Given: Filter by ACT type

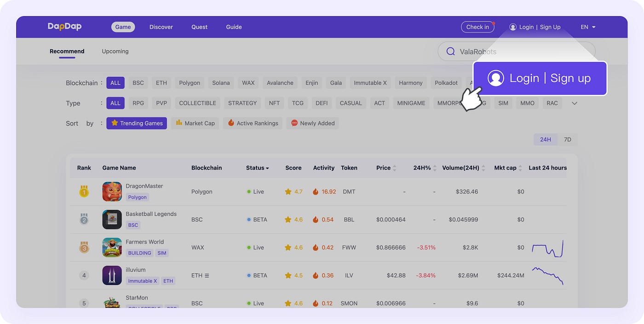Looking at the screenshot, I should [x=379, y=103].
